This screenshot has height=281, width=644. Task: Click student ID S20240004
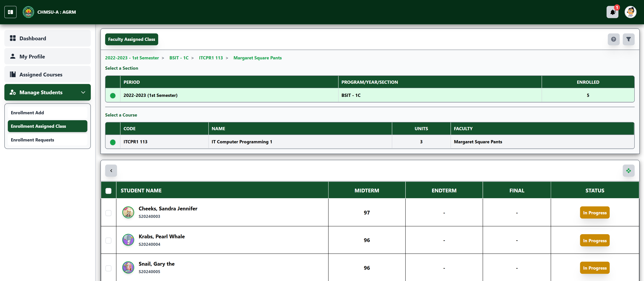(x=150, y=244)
